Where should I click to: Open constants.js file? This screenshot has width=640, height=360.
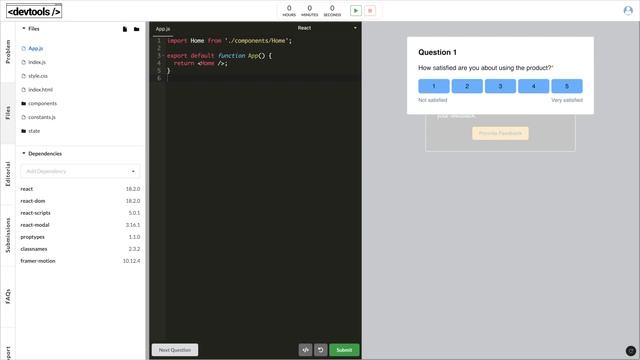pyautogui.click(x=42, y=117)
